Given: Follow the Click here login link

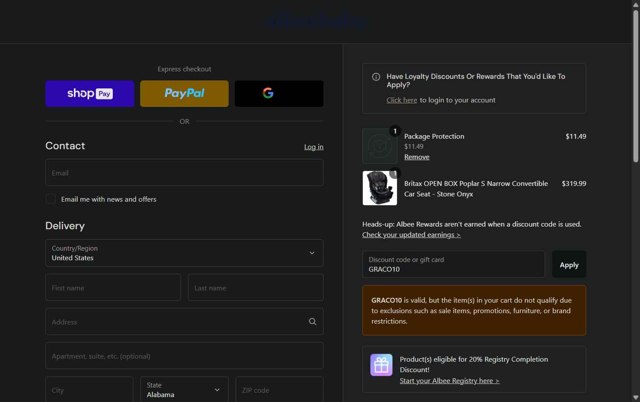Looking at the screenshot, I should (402, 100).
